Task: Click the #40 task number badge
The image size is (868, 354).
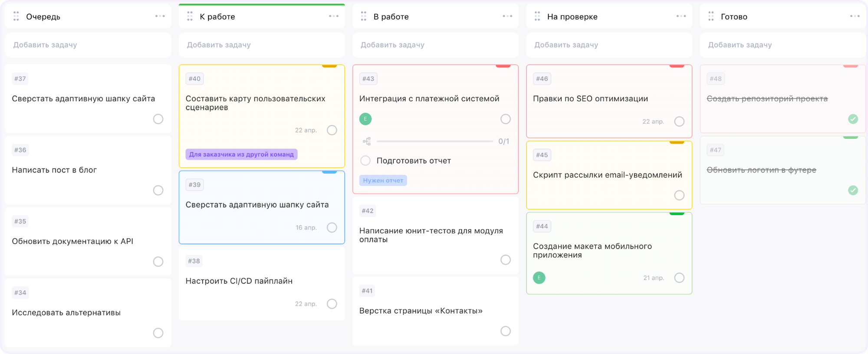Action: click(x=194, y=79)
